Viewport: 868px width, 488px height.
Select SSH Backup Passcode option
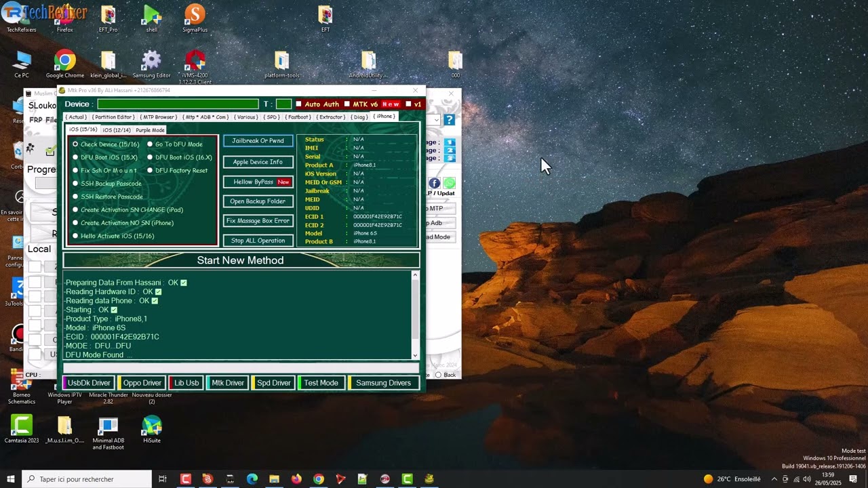(75, 184)
